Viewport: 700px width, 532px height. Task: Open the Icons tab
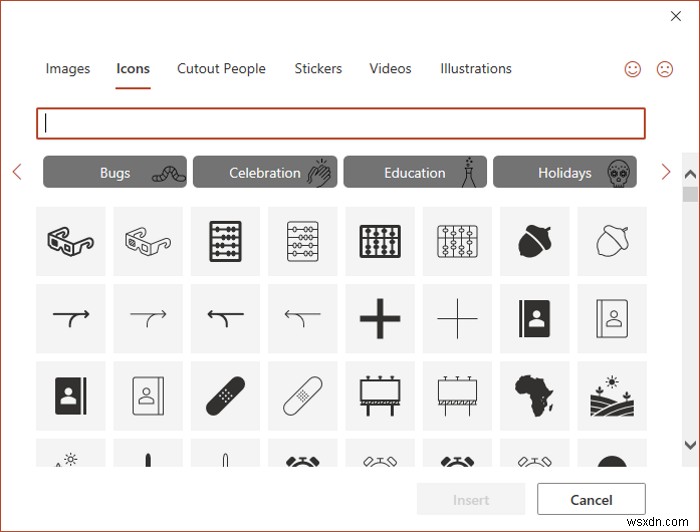coord(133,69)
